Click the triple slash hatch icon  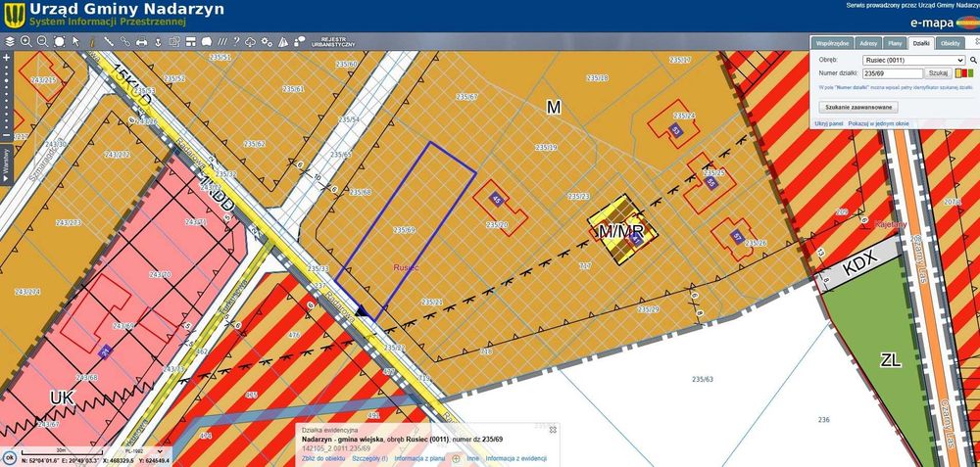[x=221, y=42]
